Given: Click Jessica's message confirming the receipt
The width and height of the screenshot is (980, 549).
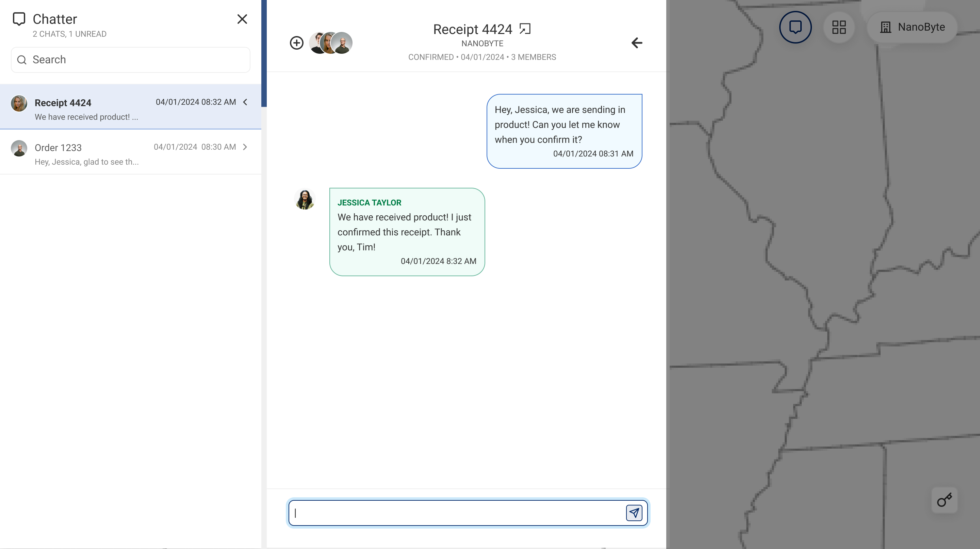Looking at the screenshot, I should coord(407,232).
